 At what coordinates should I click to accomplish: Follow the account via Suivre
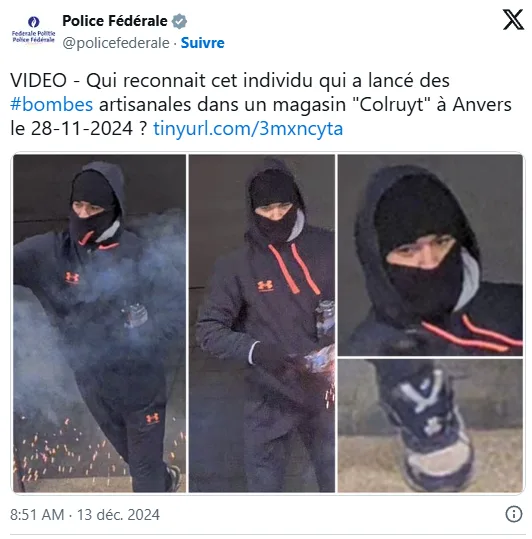202,43
